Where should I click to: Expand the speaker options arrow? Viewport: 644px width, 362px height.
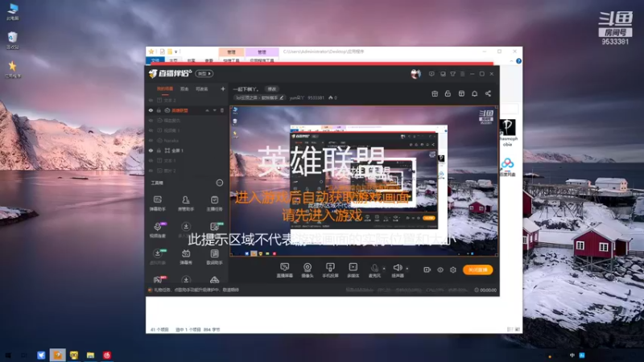click(x=407, y=269)
